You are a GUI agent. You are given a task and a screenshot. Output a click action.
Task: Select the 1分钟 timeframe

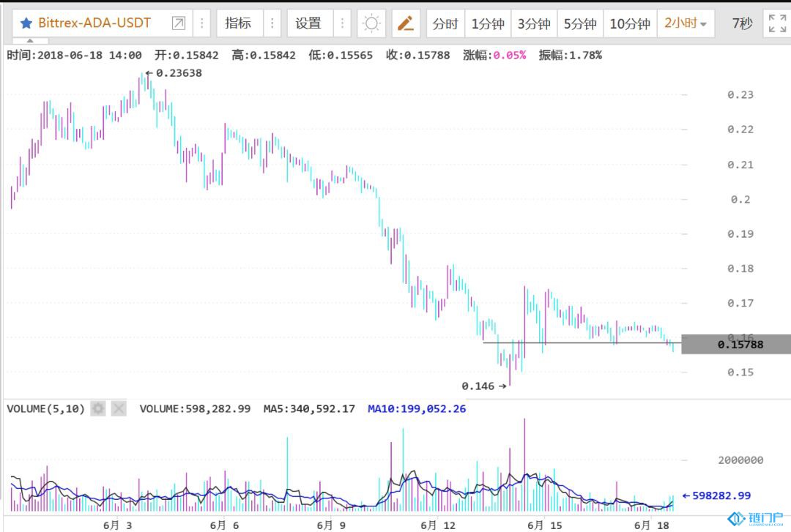coord(487,23)
